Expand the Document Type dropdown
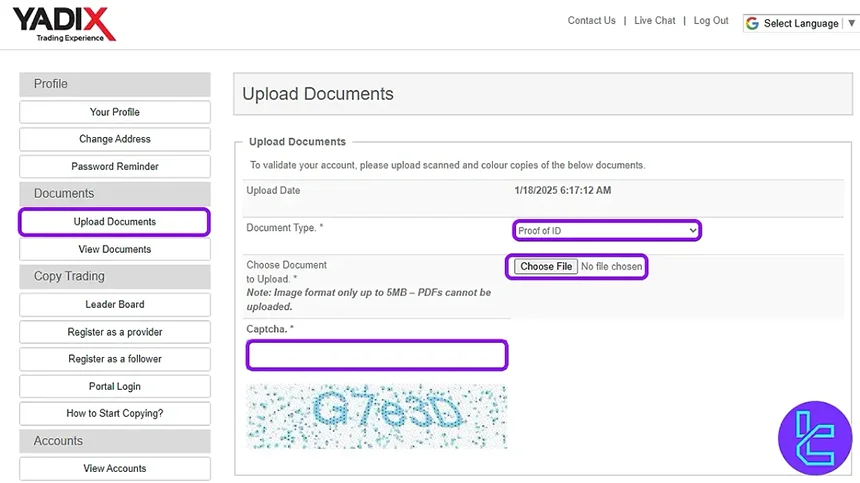 pos(606,231)
